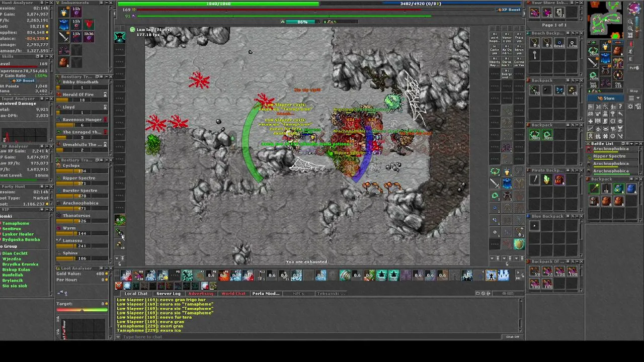Image resolution: width=644 pixels, height=362 pixels.
Task: Switch to the NPCs chat tab
Action: 298,294
